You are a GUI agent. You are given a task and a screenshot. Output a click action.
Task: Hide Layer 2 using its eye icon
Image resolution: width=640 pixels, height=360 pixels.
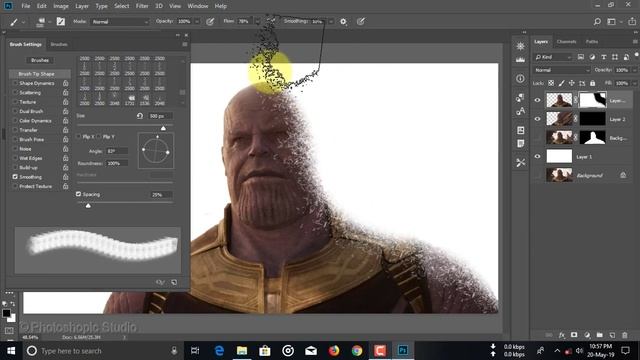pyautogui.click(x=538, y=119)
